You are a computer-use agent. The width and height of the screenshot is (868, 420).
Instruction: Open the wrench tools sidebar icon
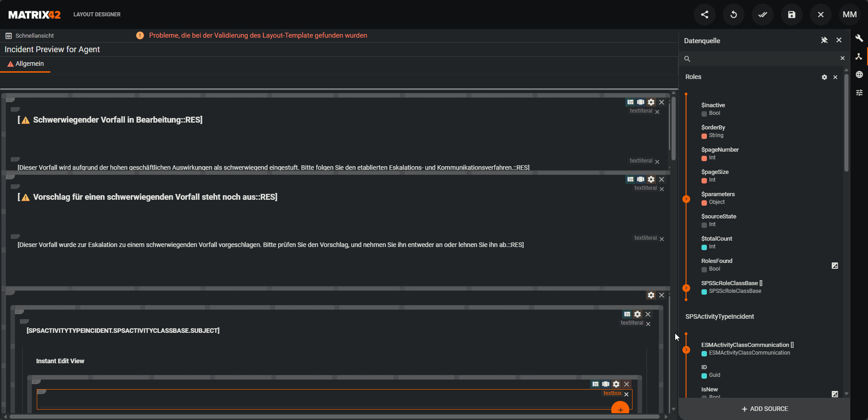pos(859,38)
